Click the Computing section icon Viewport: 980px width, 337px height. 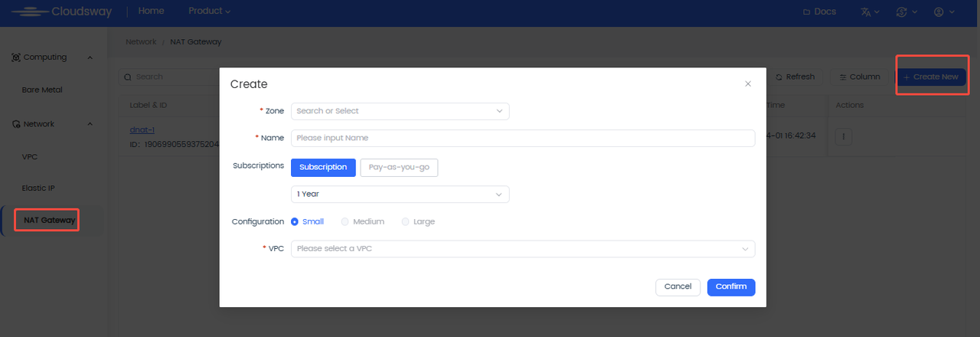pyautogui.click(x=16, y=57)
